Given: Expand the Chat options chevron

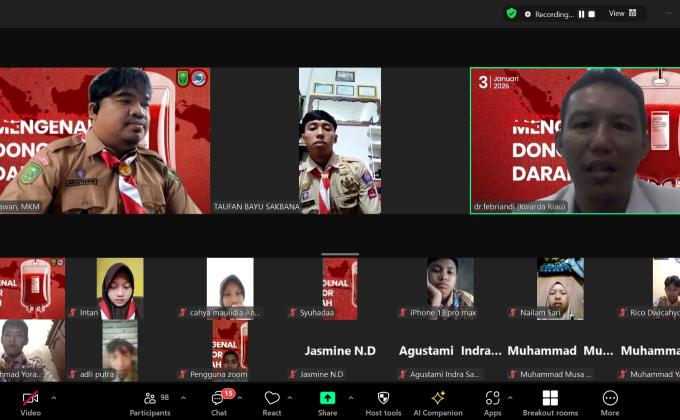Looking at the screenshot, I should [x=239, y=398].
